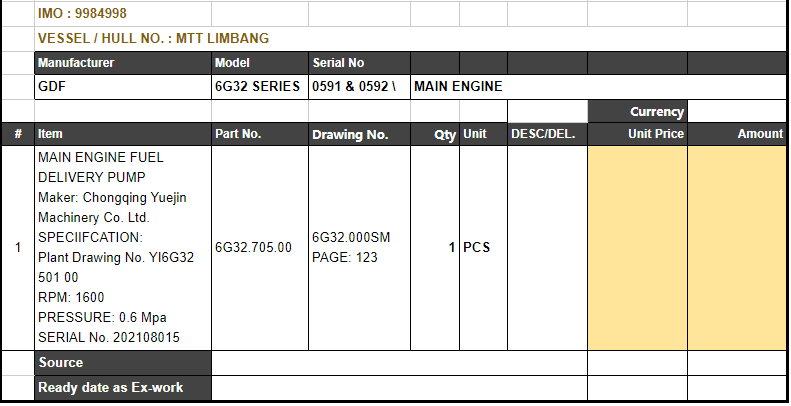The height and width of the screenshot is (406, 791).
Task: Select the Manufacturer header cell
Action: pyautogui.click(x=122, y=63)
